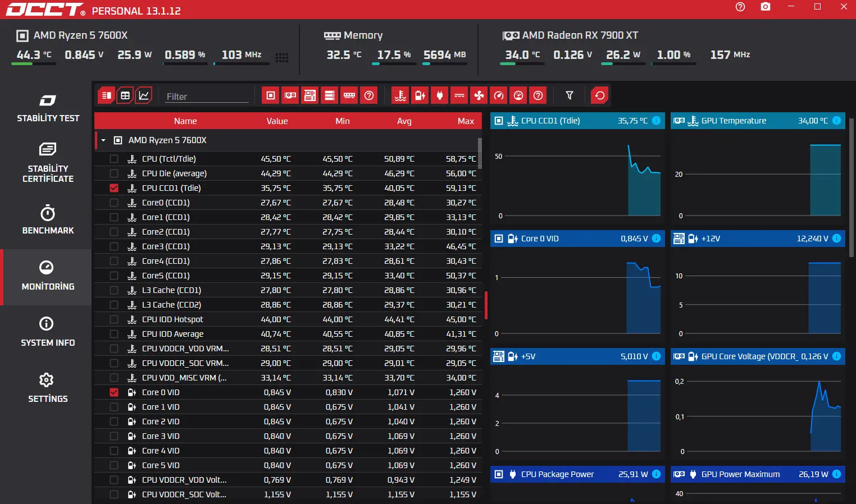Viewport: 856px width, 504px height.
Task: Click info icon on +5V graph
Action: pyautogui.click(x=656, y=356)
